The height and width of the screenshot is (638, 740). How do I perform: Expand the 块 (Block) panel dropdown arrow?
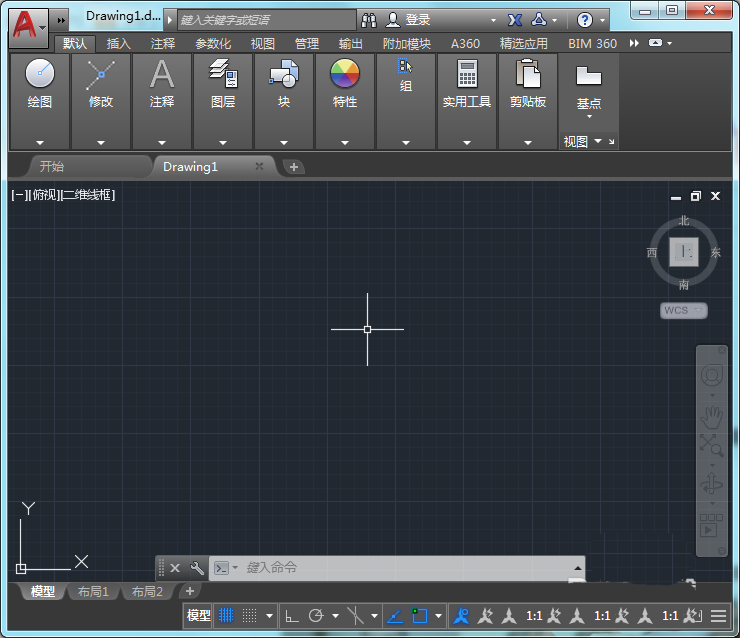pos(284,143)
